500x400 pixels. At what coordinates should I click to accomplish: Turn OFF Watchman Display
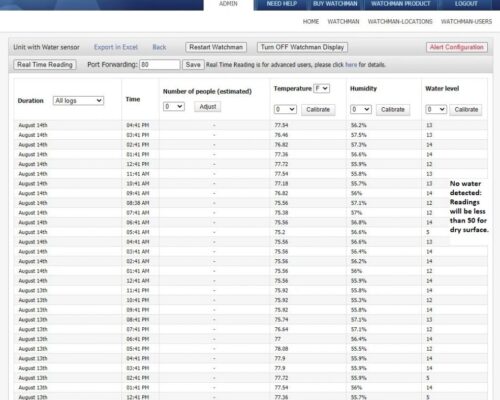(302, 47)
